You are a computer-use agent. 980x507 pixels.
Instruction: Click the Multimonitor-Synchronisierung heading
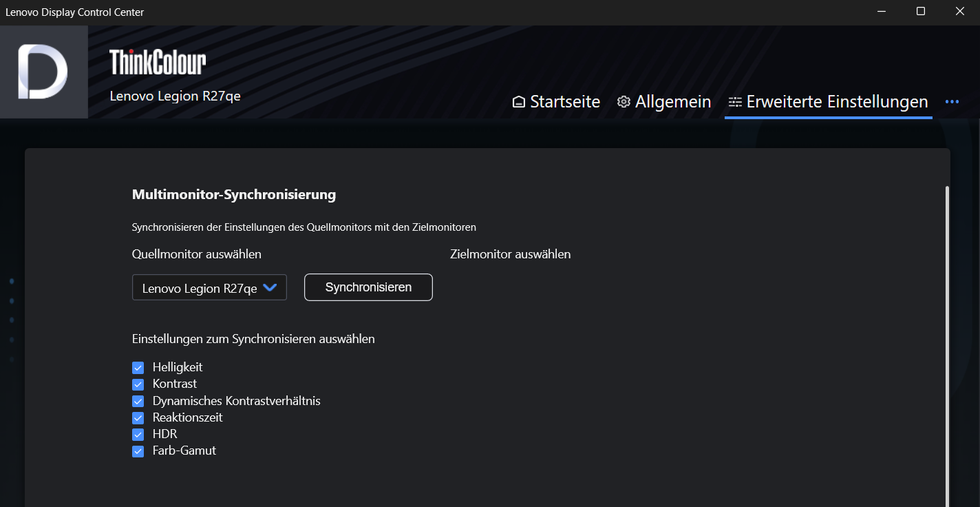pyautogui.click(x=234, y=194)
